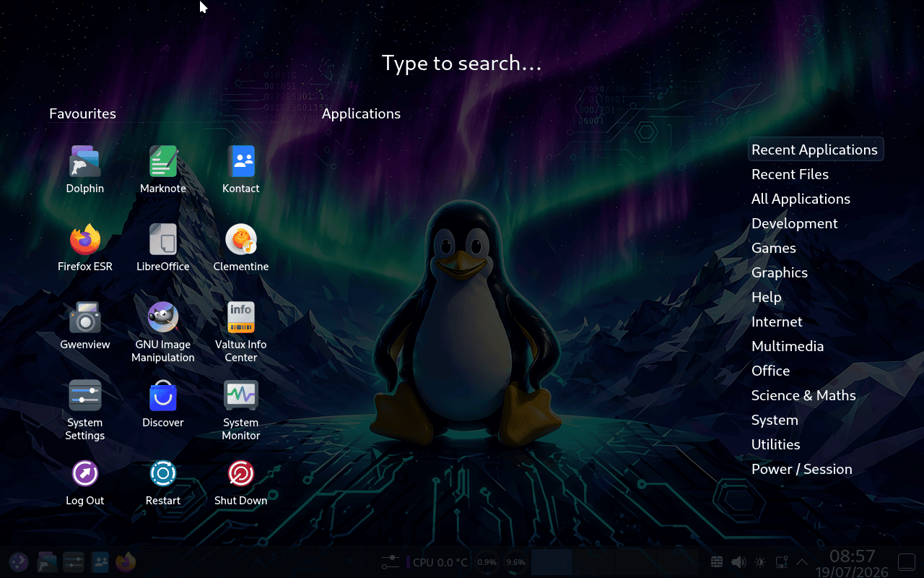Click the CPU temperature widget

(x=437, y=562)
